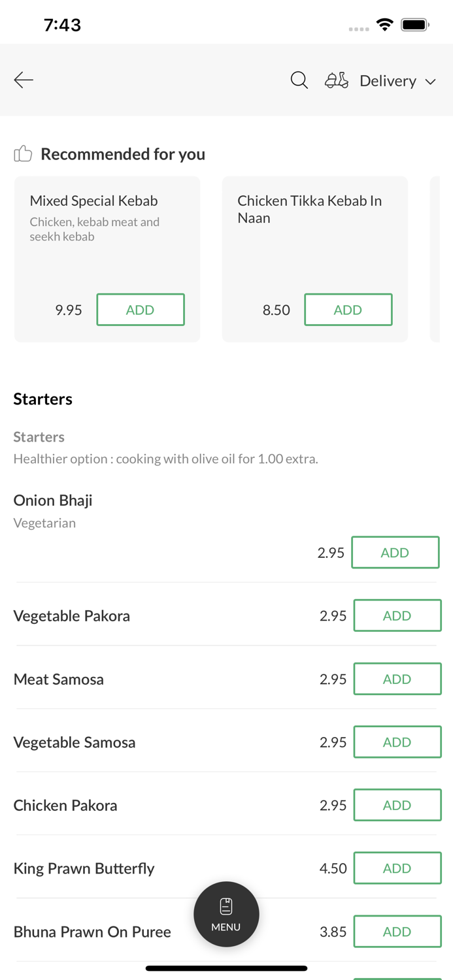Add Meat Samosa to basket
This screenshot has width=453, height=980.
[x=397, y=679]
